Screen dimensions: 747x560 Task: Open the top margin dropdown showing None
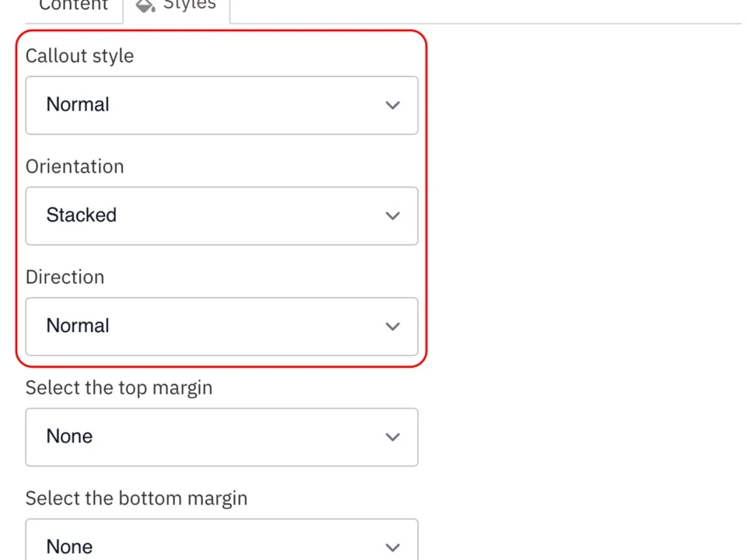[222, 436]
